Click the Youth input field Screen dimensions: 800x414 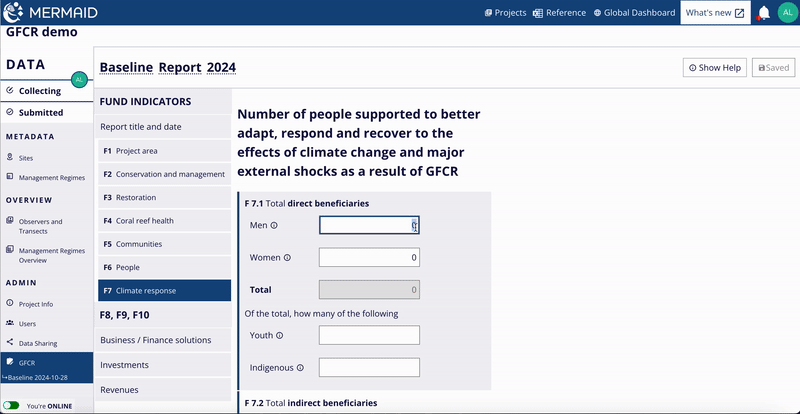point(369,335)
